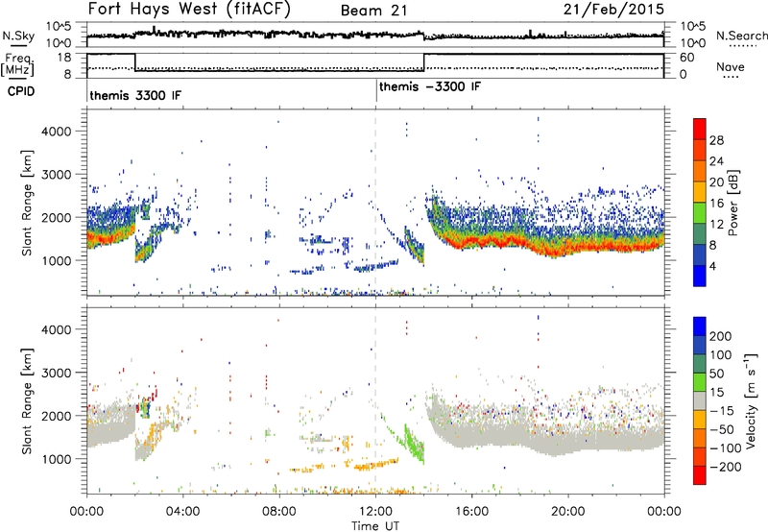Click the "50" value on Velocity colorbar

(716, 374)
